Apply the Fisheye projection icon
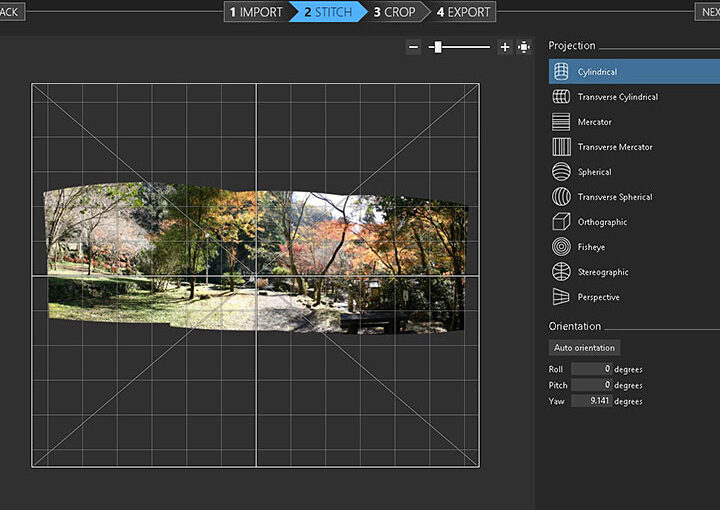This screenshot has width=720, height=510. tap(561, 247)
